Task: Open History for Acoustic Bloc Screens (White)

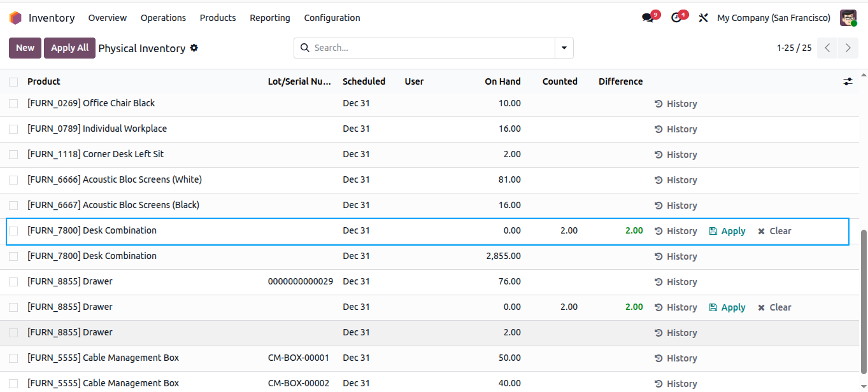Action: tap(676, 180)
